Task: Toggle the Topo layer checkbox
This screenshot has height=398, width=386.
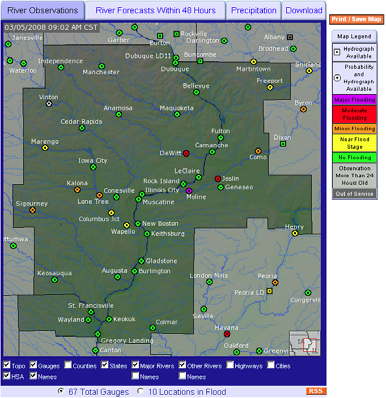Action: click(7, 365)
